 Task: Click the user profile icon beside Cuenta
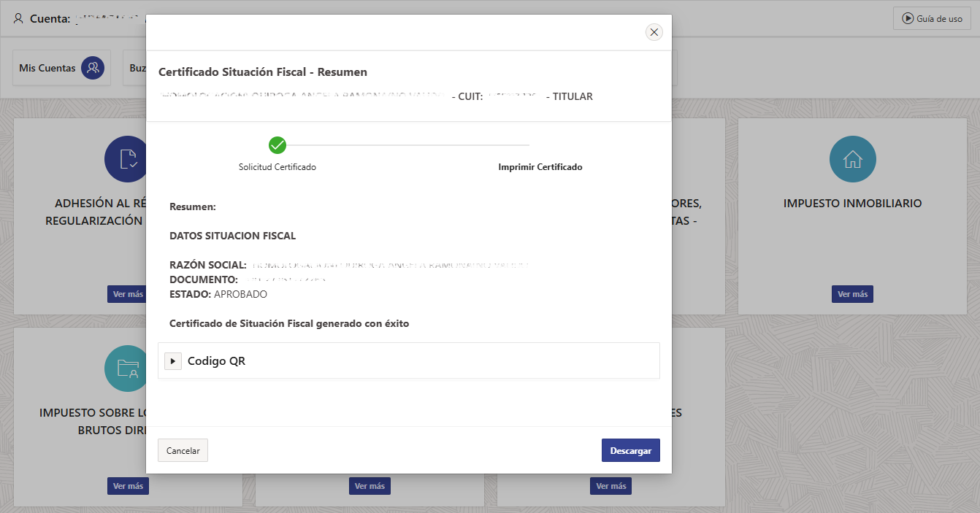coord(18,18)
